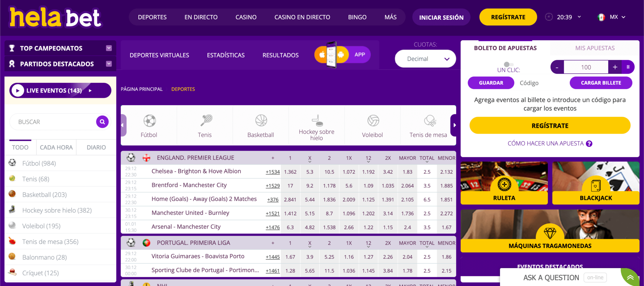Open the time zone dropdown arrow
The height and width of the screenshot is (286, 644).
tap(579, 17)
